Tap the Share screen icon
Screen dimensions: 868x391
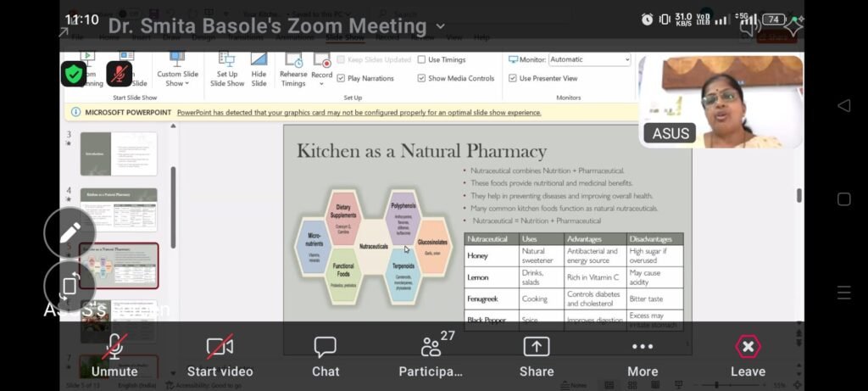coord(537,355)
